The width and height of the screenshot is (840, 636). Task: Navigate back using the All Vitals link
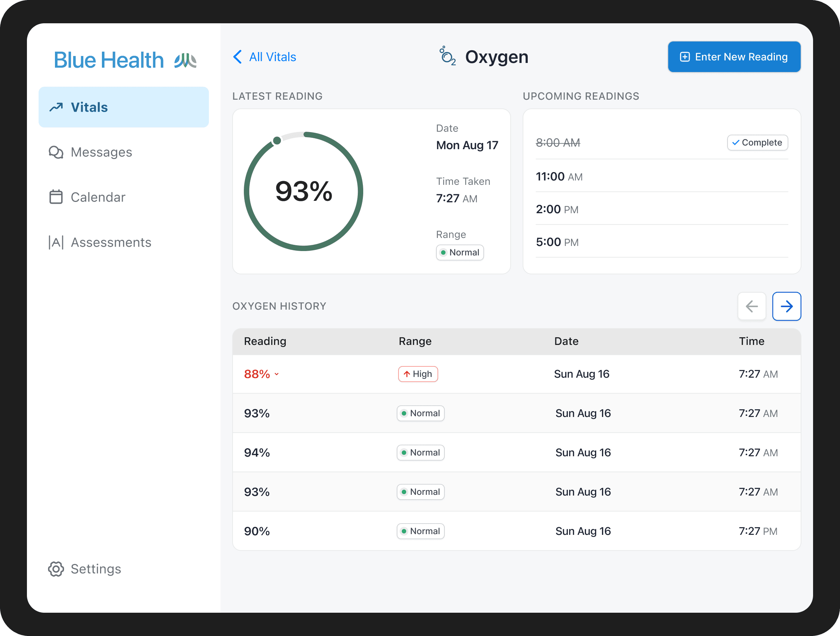[272, 56]
